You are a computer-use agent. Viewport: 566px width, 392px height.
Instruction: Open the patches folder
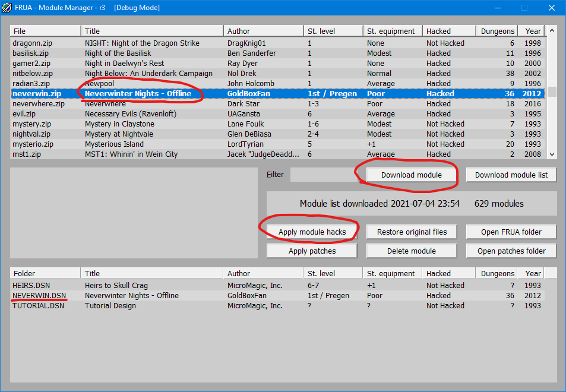click(511, 251)
